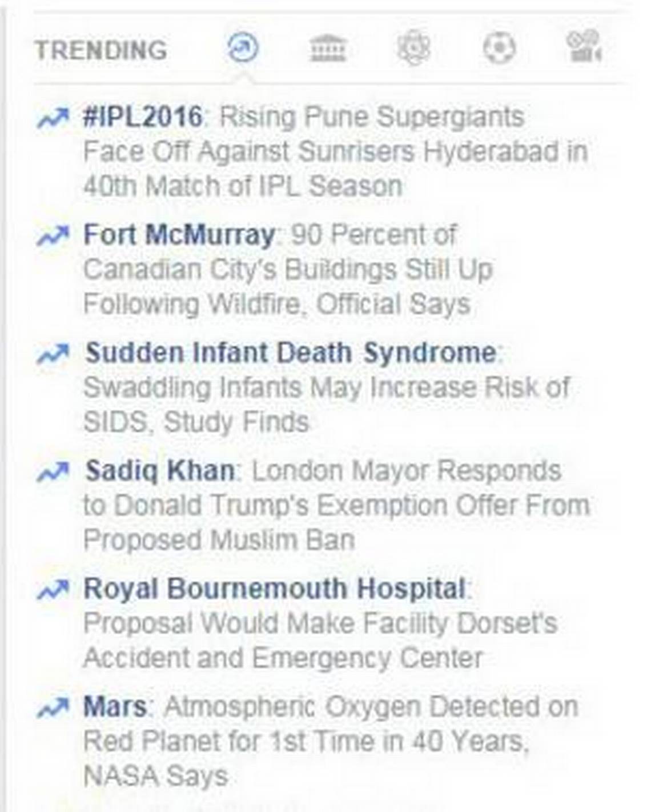Select the Top Trends arrow icon

tap(243, 48)
